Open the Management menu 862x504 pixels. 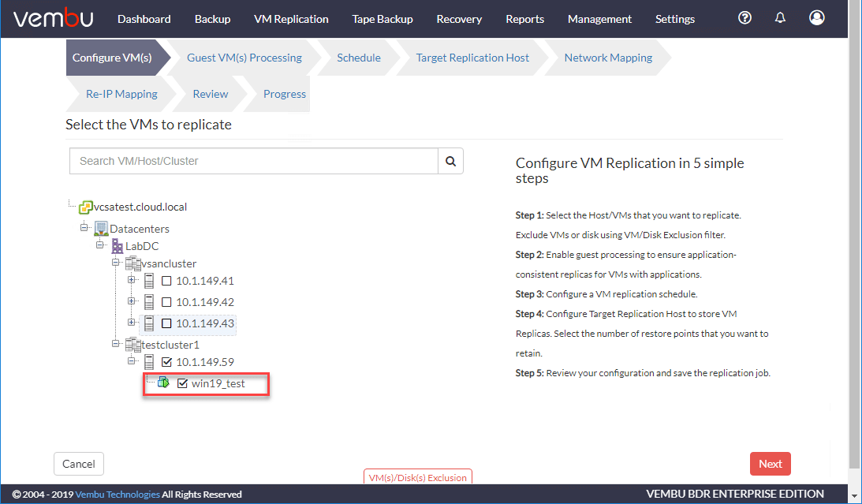pyautogui.click(x=599, y=19)
